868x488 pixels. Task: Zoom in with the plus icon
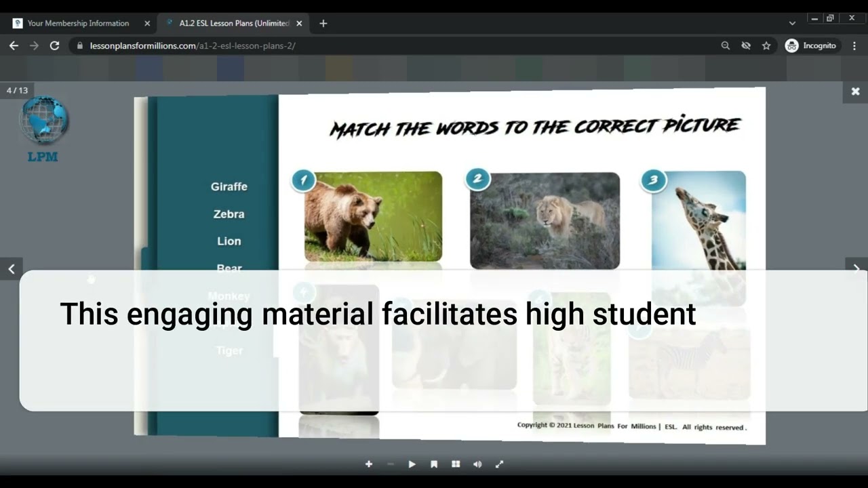point(369,464)
